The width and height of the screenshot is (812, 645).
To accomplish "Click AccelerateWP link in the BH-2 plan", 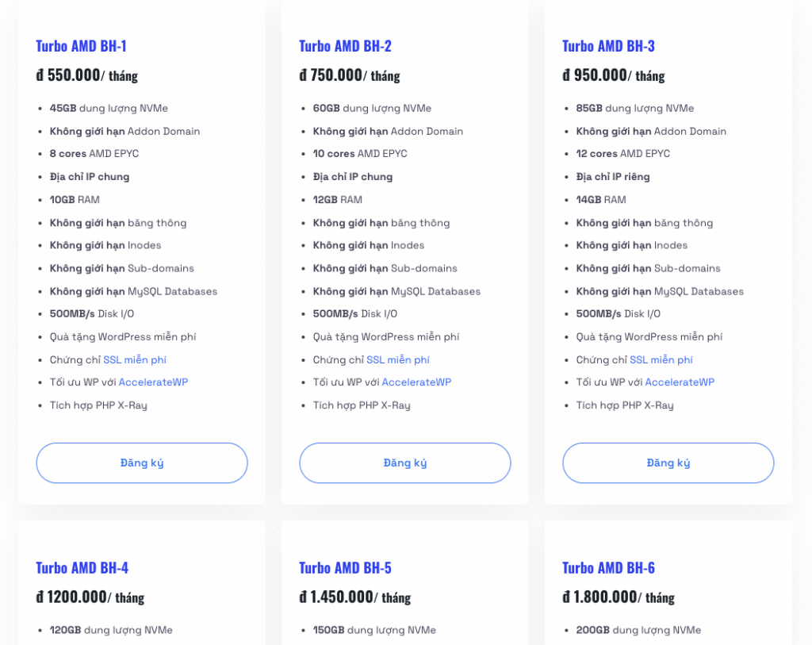I will click(x=416, y=382).
